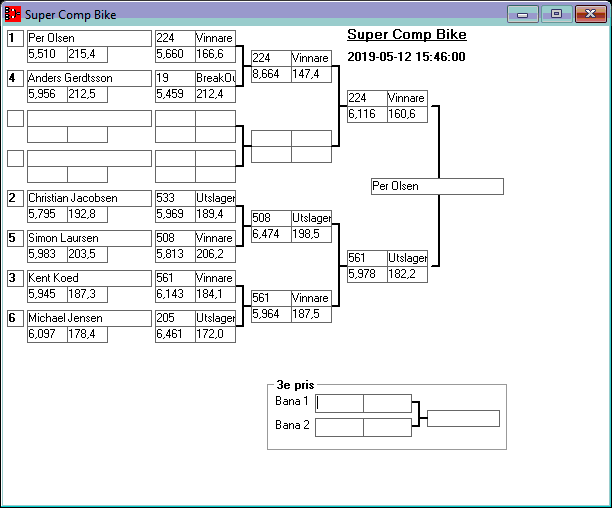The image size is (612, 508).
Task: Minimize the Super Comp Bike window
Action: [522, 14]
